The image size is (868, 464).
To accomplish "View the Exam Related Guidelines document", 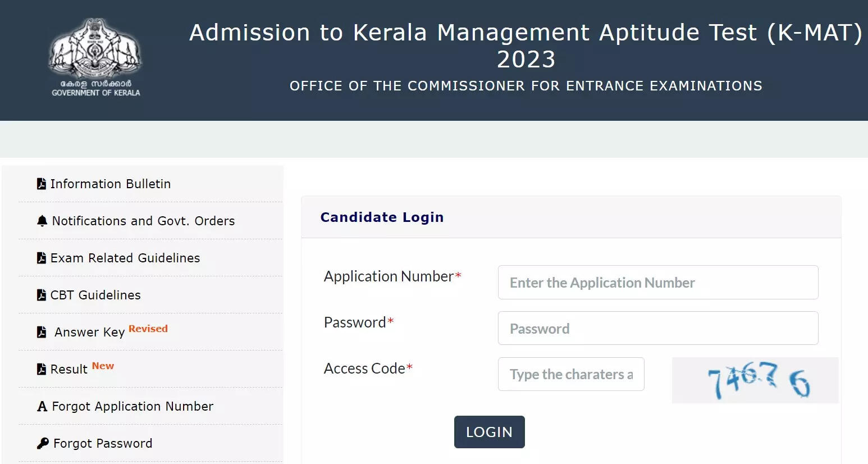I will tap(125, 258).
